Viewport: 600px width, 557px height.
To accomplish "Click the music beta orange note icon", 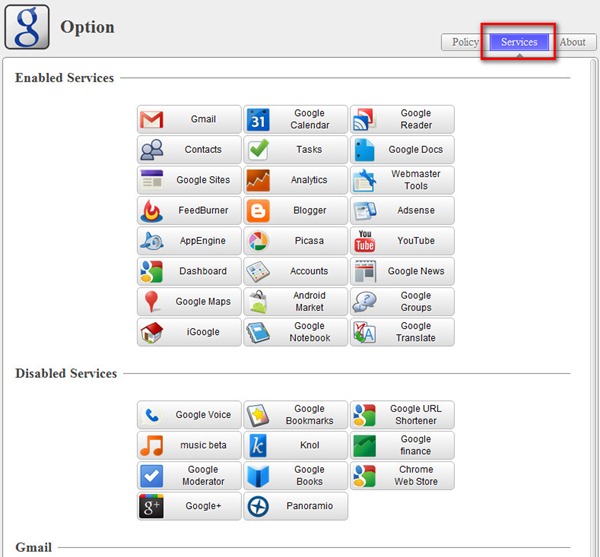I will tap(152, 445).
